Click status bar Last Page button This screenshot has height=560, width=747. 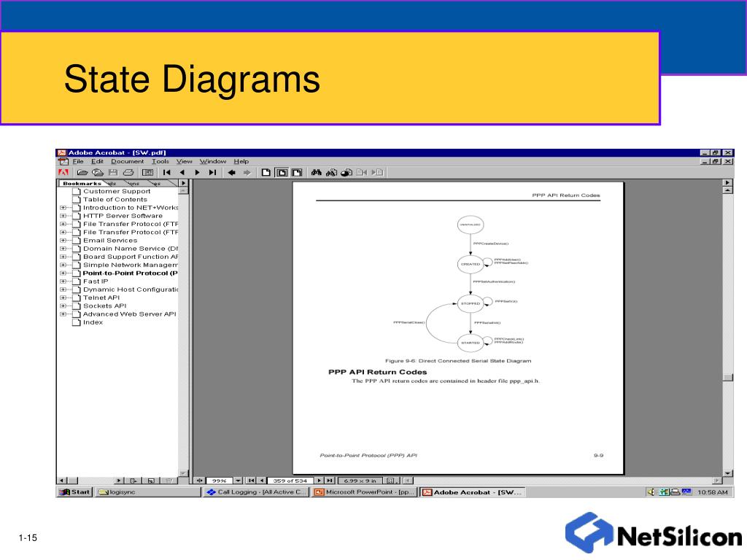(x=330, y=481)
